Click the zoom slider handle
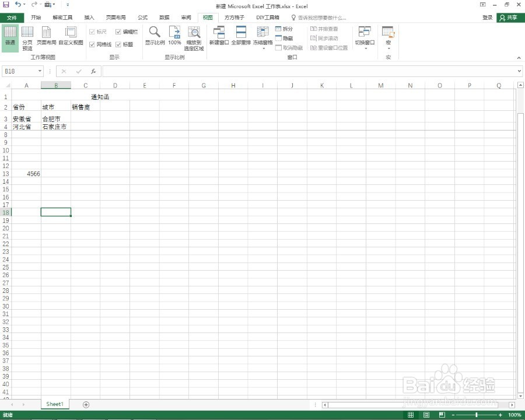This screenshot has height=420, width=525. (476, 415)
